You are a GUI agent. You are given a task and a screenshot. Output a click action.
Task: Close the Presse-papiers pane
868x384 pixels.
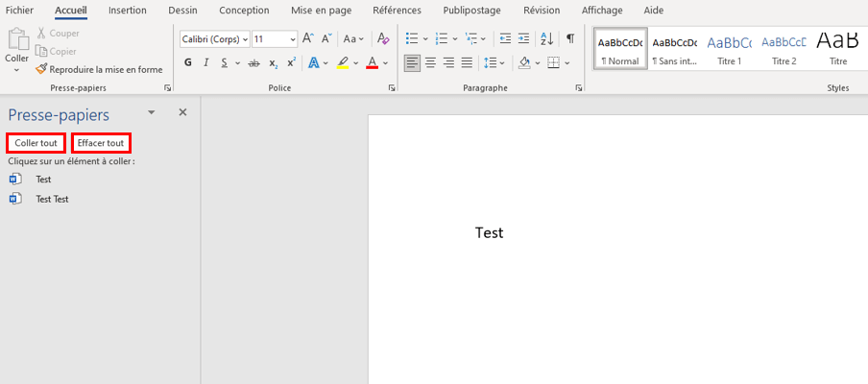click(x=182, y=112)
